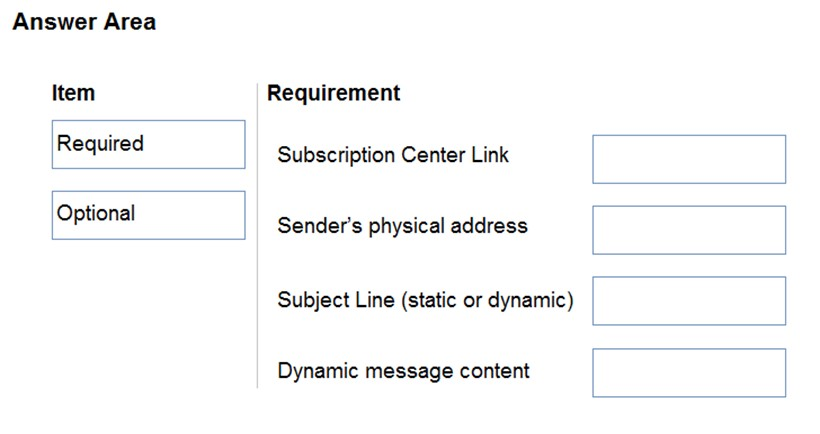Click the Answer Area heading
Image resolution: width=820 pixels, height=434 pixels.
pyautogui.click(x=84, y=22)
